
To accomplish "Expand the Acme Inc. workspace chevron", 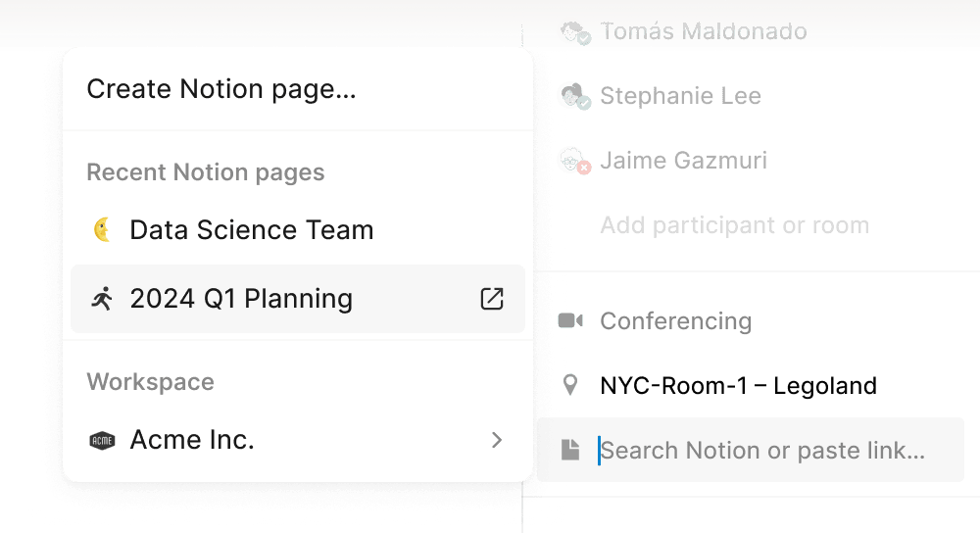I will pyautogui.click(x=497, y=440).
